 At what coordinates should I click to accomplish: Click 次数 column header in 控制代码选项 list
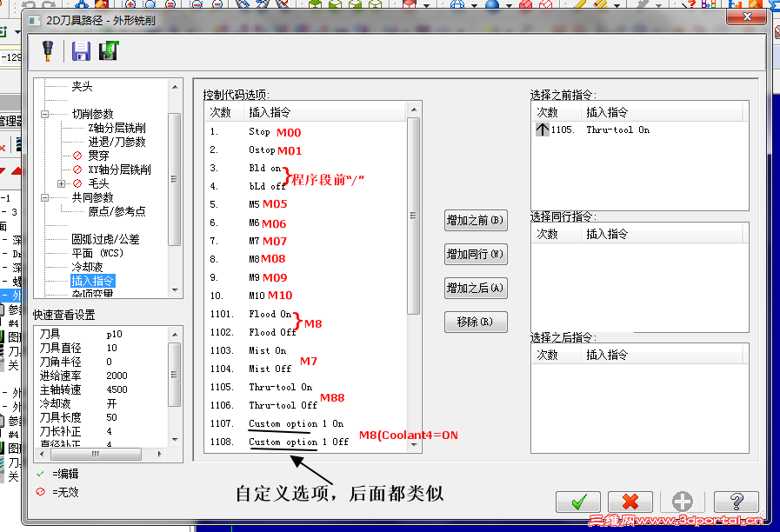pos(224,112)
